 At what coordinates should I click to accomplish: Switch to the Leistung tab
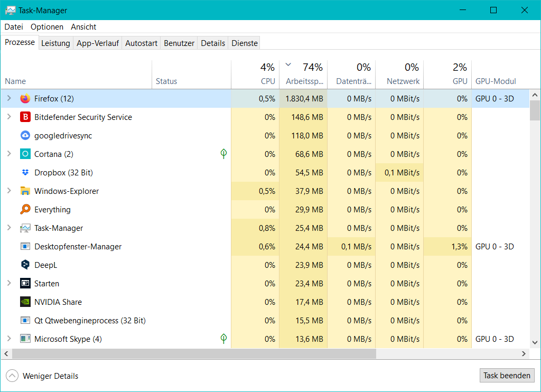55,43
